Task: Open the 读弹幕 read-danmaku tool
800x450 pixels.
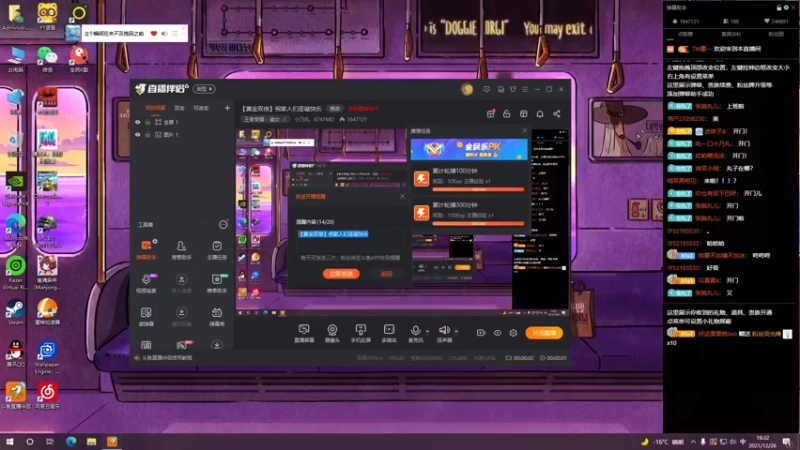Action: click(x=146, y=316)
